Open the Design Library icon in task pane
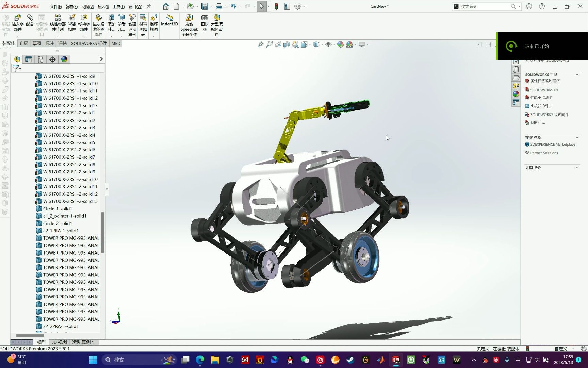Image resolution: width=588 pixels, height=368 pixels. click(x=516, y=70)
